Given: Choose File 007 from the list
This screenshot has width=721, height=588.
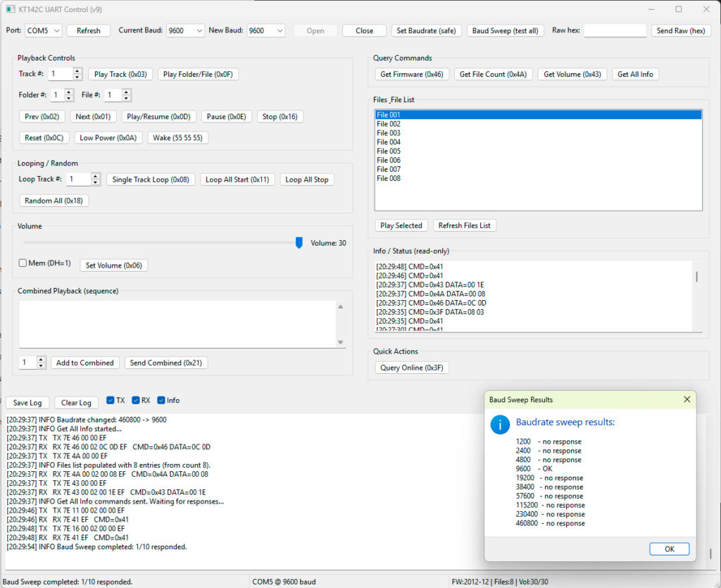Looking at the screenshot, I should [x=389, y=170].
